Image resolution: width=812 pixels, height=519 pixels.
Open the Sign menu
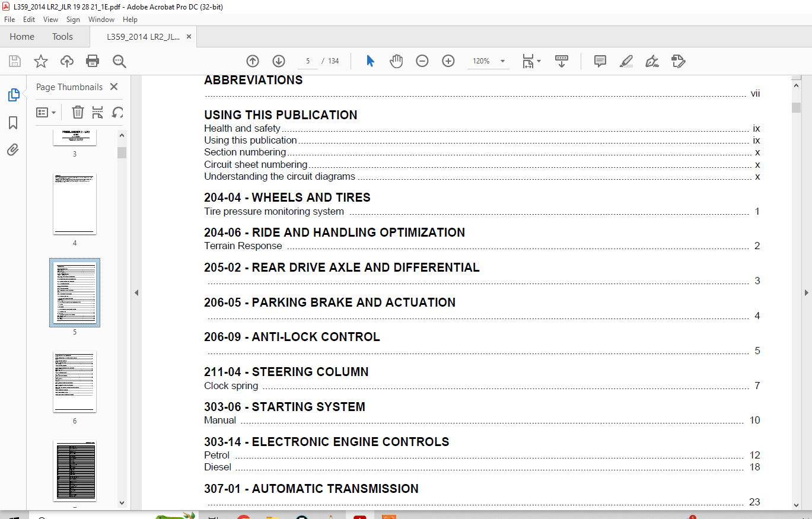[x=73, y=20]
